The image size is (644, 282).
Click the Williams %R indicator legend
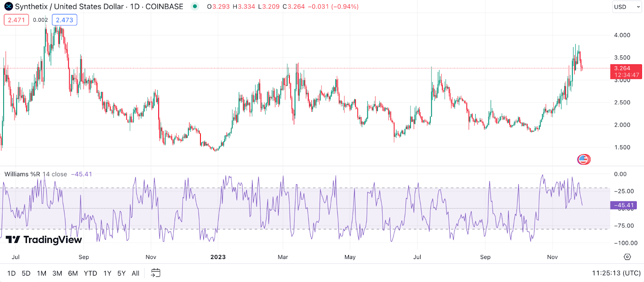[48, 174]
